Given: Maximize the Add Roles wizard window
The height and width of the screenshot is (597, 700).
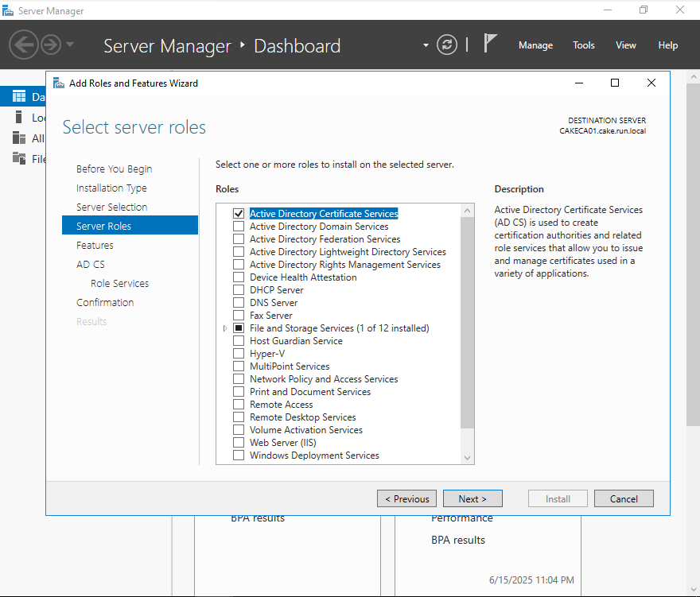Looking at the screenshot, I should coord(615,83).
